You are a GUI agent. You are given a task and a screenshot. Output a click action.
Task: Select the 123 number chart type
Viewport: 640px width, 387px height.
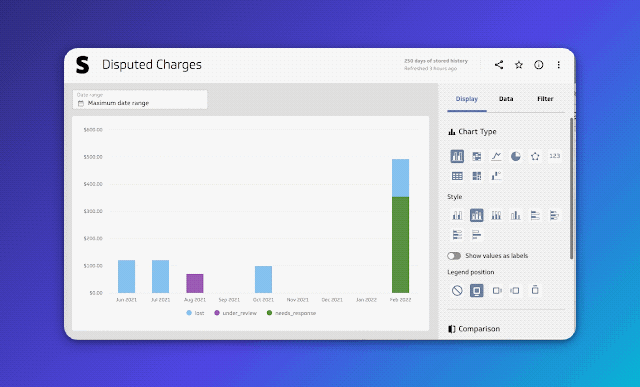[555, 156]
